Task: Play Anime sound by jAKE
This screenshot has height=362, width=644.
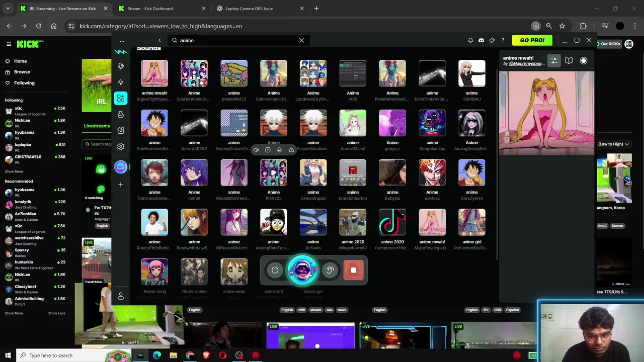Action: pos(353,73)
